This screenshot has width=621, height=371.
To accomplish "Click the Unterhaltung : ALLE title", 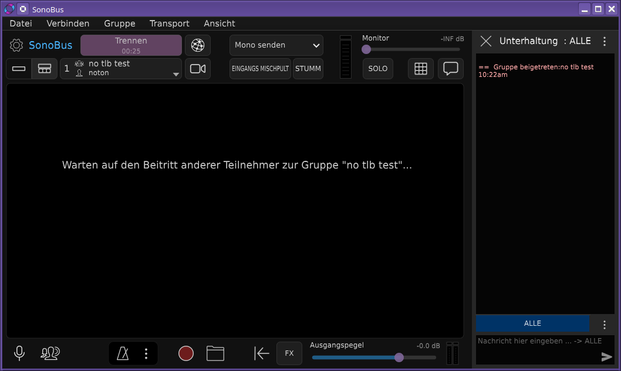I will point(545,41).
